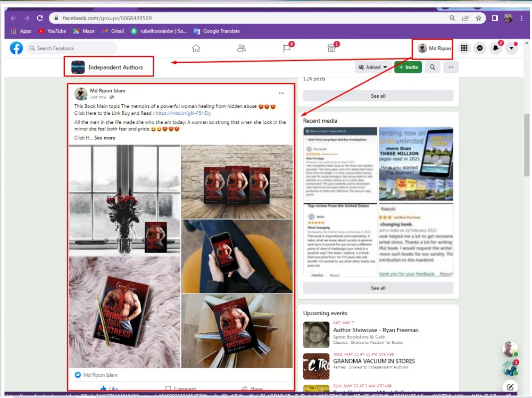Click the page vertical scrollbar
This screenshot has width=532, height=398.
coord(527,145)
